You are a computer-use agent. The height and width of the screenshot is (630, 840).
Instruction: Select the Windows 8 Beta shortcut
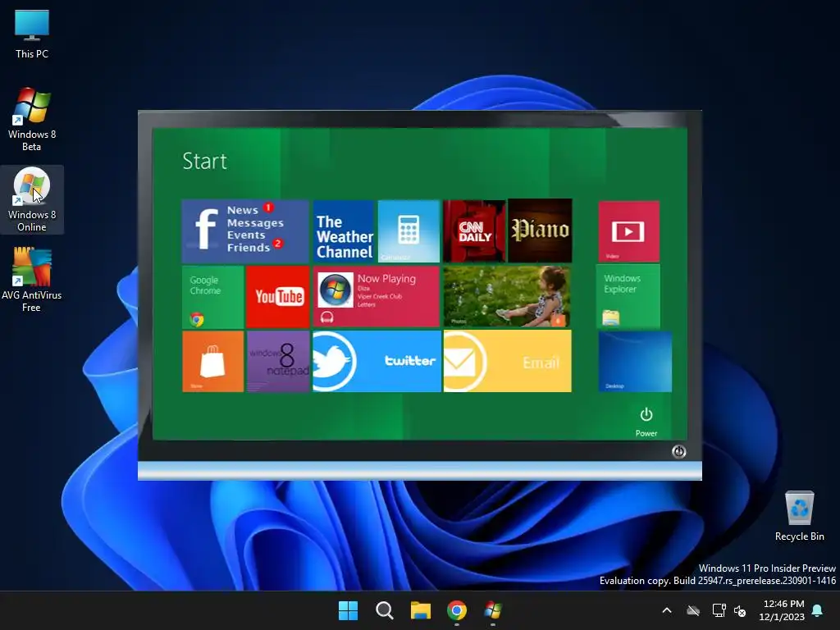click(32, 119)
